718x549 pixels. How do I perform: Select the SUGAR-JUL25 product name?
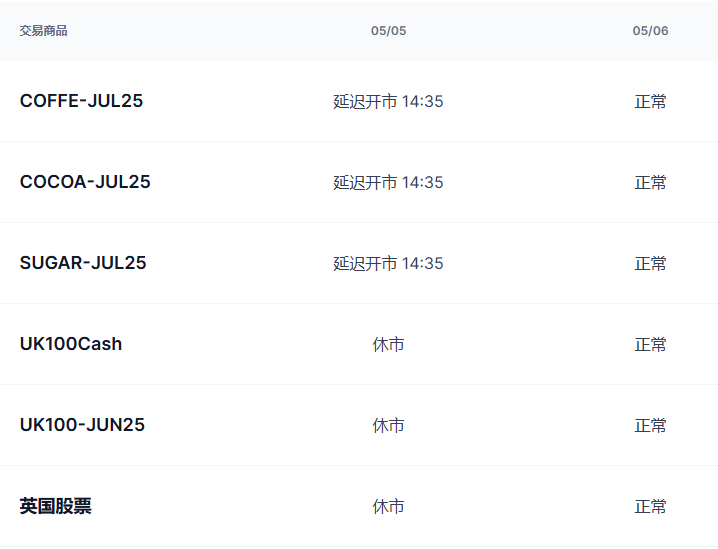click(x=83, y=263)
